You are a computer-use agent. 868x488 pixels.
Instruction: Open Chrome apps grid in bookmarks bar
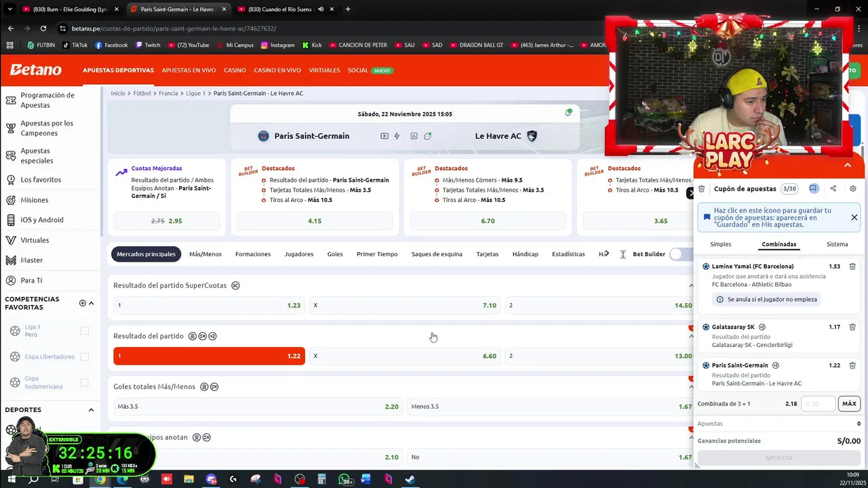click(x=9, y=45)
